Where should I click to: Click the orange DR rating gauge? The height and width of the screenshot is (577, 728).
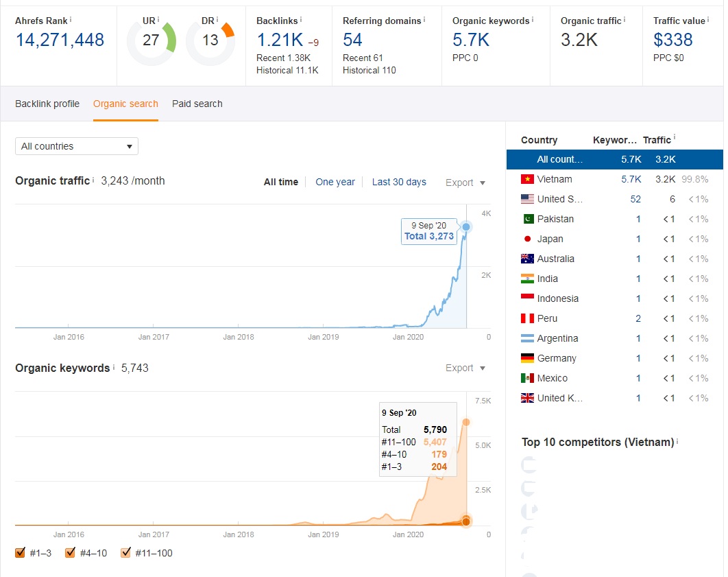click(x=210, y=41)
